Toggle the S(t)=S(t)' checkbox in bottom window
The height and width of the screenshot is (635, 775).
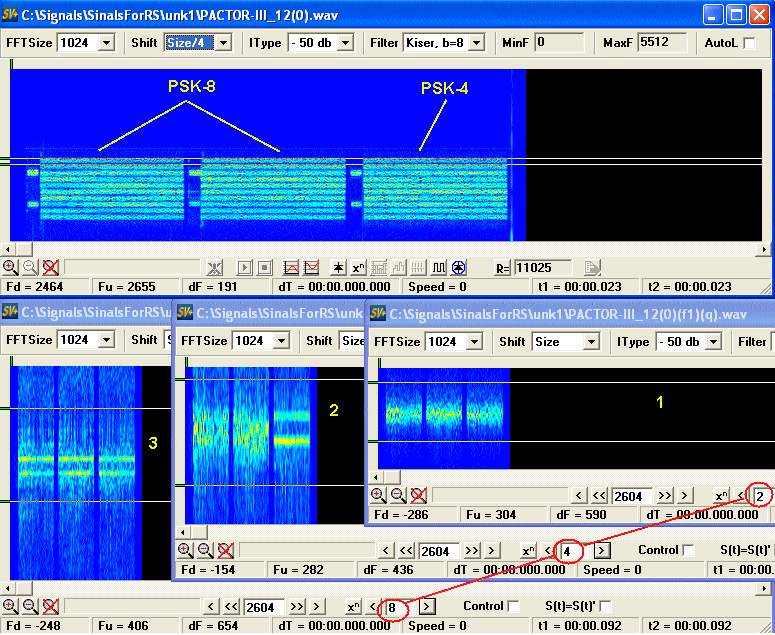pyautogui.click(x=605, y=606)
